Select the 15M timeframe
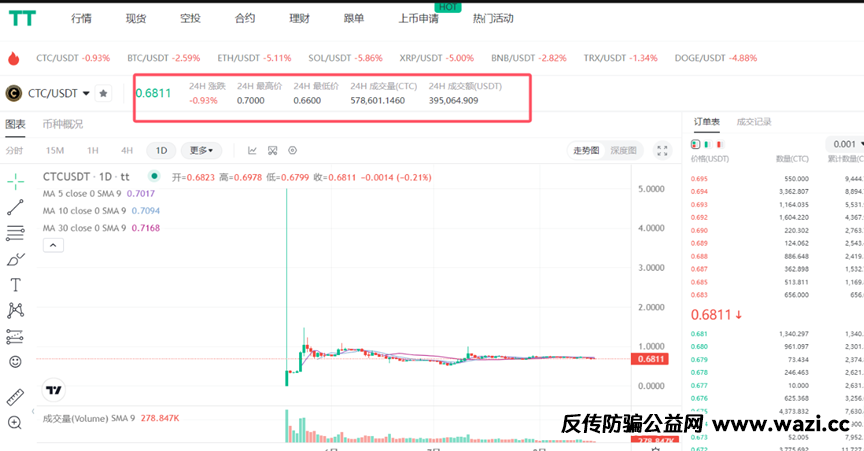Viewport: 864px width, 451px height. tap(55, 151)
